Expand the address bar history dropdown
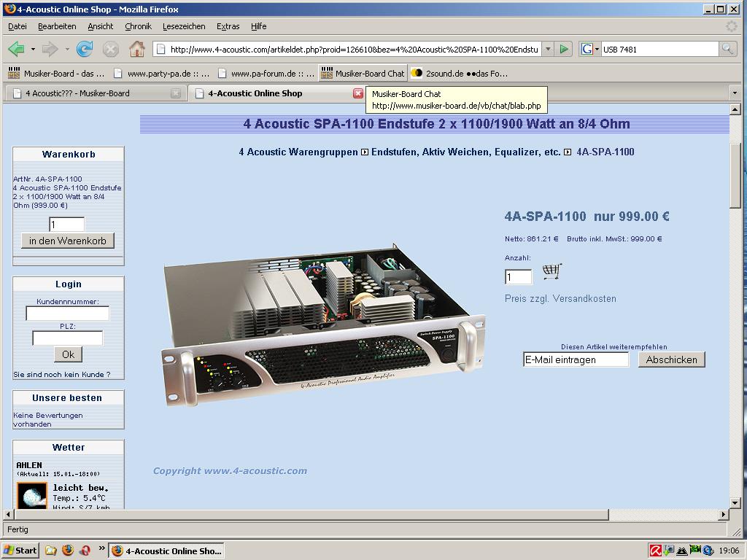Screen dimensions: 747x560 tap(548, 49)
